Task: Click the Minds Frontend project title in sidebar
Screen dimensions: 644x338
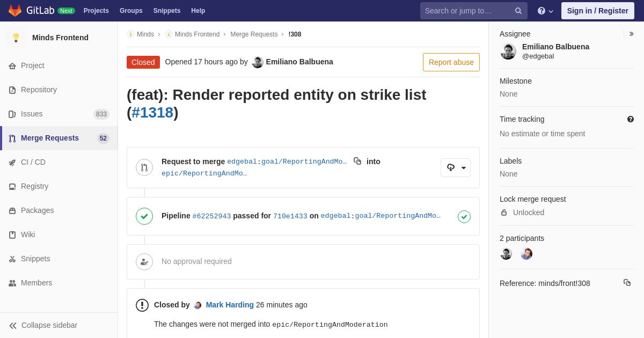Action: 60,38
